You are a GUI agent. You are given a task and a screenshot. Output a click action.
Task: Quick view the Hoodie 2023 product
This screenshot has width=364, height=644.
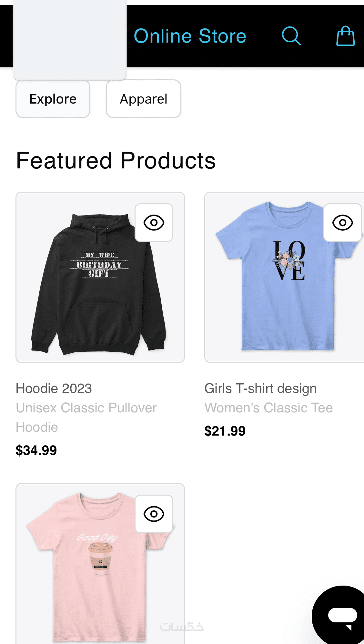click(154, 223)
